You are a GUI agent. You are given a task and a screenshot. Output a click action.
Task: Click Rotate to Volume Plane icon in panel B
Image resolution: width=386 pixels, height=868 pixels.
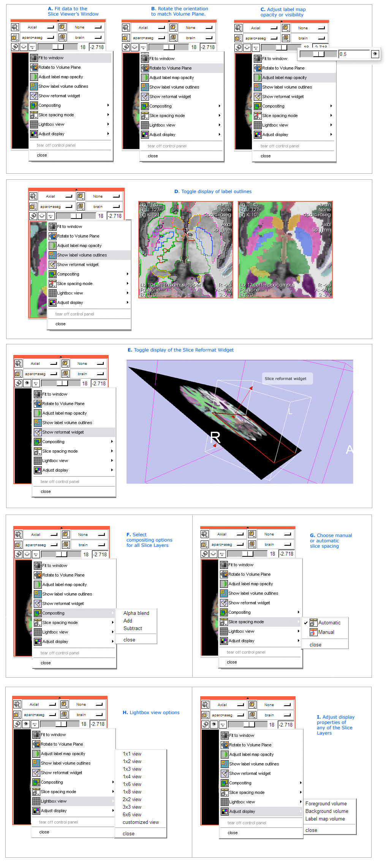pos(145,68)
